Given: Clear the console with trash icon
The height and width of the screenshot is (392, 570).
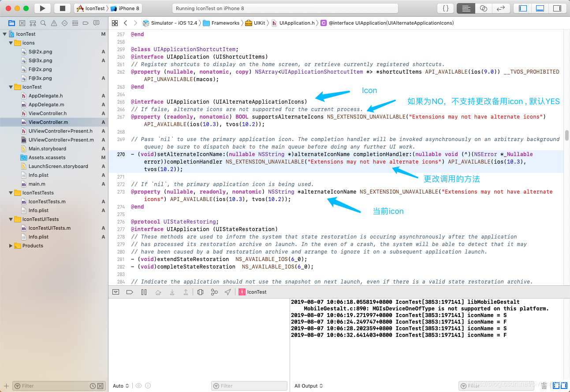Looking at the screenshot, I should click(x=544, y=386).
